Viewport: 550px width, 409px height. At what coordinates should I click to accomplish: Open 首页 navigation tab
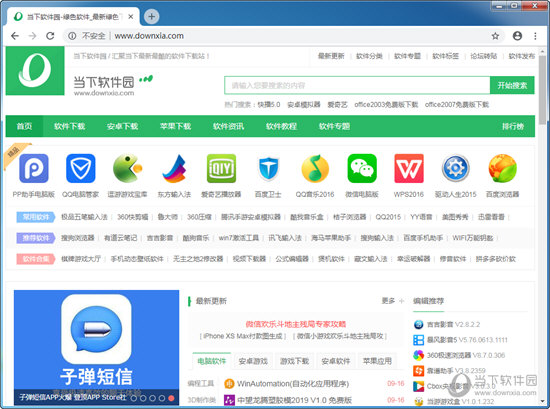[24, 126]
